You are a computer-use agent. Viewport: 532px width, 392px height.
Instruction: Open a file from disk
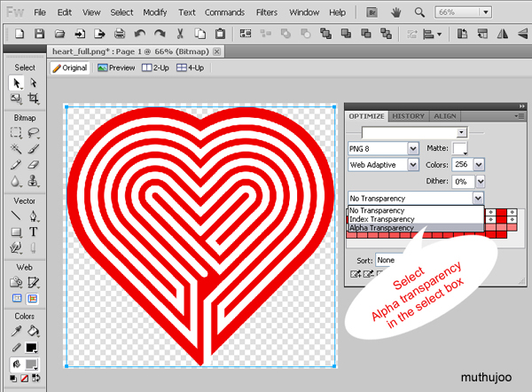coord(59,34)
